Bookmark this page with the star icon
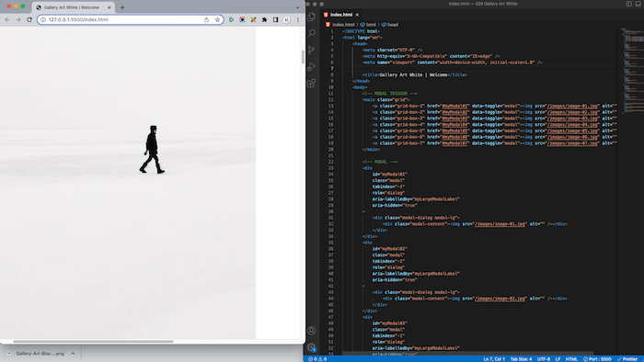 (217, 19)
